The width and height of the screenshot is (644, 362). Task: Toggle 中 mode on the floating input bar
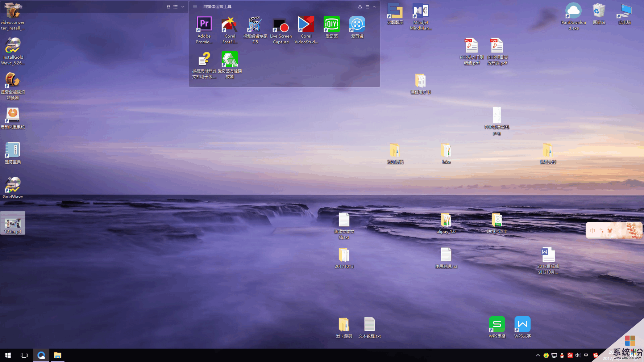(x=593, y=231)
